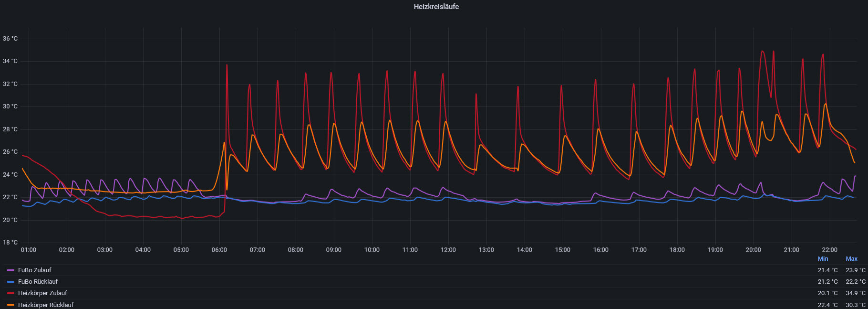The width and height of the screenshot is (868, 309).
Task: Click the red Heizkörper Zulauf color swatch
Action: click(10, 293)
